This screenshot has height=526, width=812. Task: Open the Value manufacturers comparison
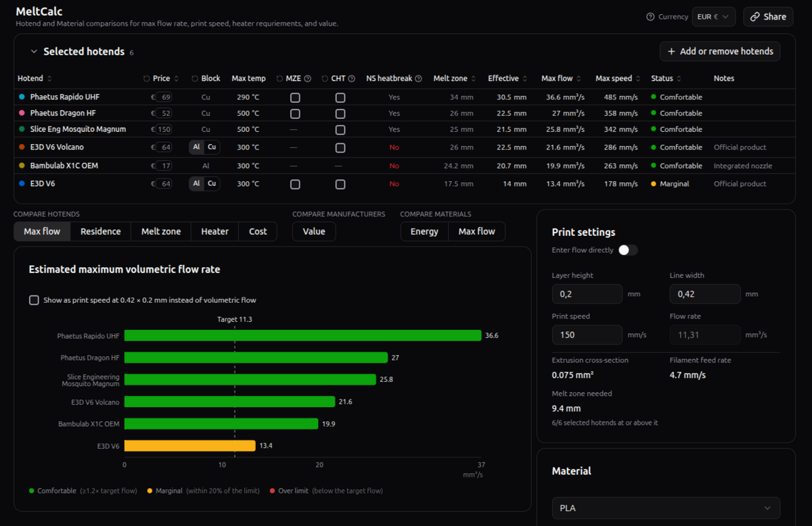pos(314,231)
